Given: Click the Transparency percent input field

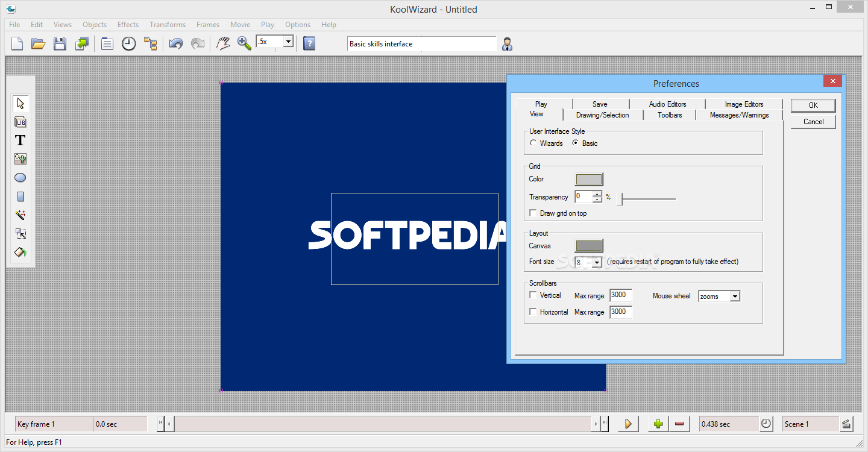Looking at the screenshot, I should (583, 196).
